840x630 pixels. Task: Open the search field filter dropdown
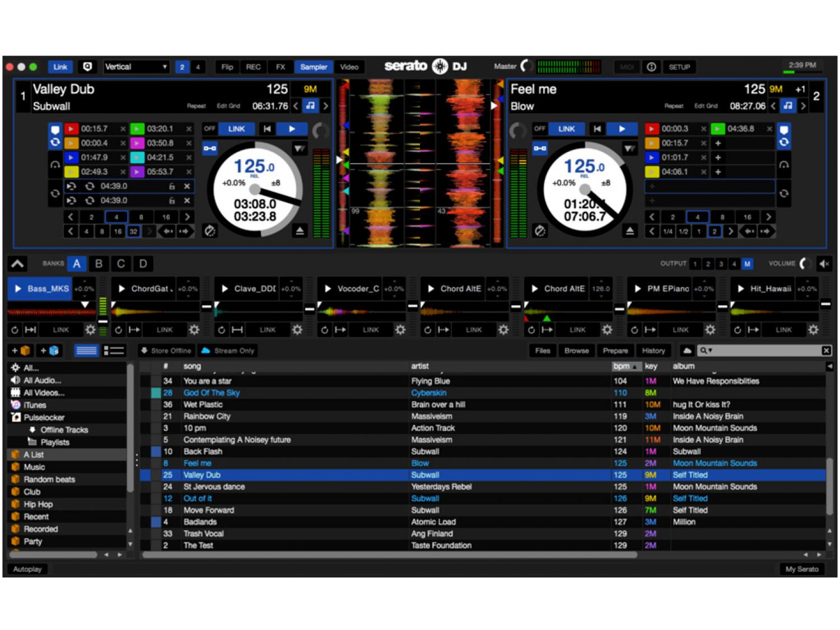pos(706,351)
